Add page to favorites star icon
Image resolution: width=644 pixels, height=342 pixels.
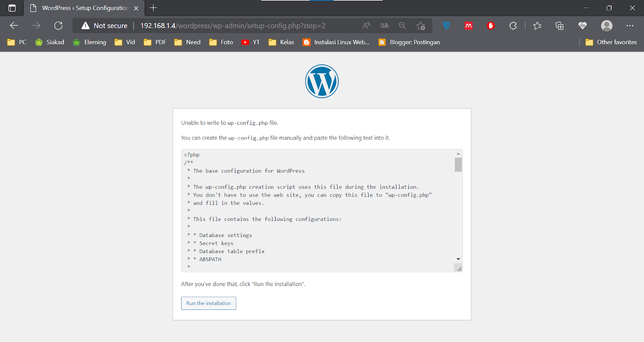click(421, 26)
